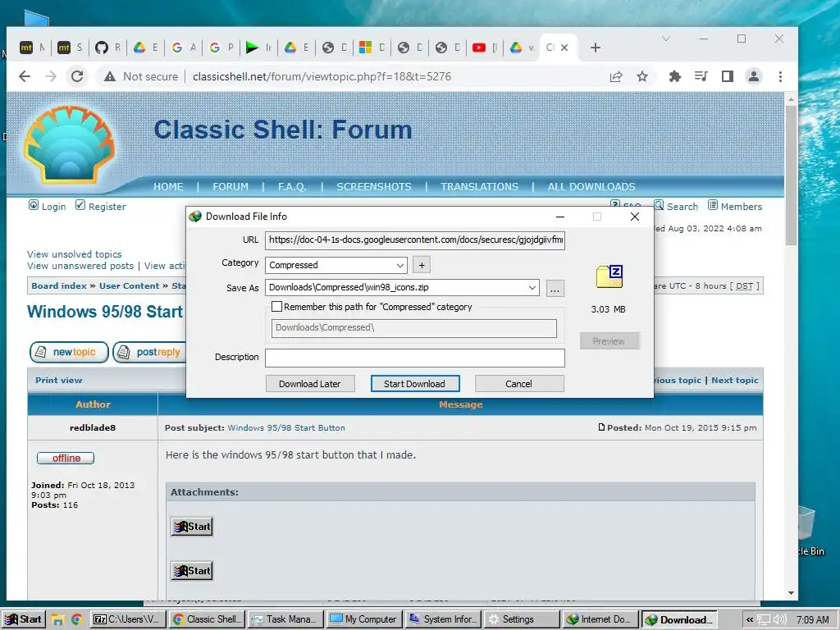The image size is (840, 630).
Task: Switch to Internet Download Manager taskbar item
Action: pyautogui.click(x=600, y=619)
